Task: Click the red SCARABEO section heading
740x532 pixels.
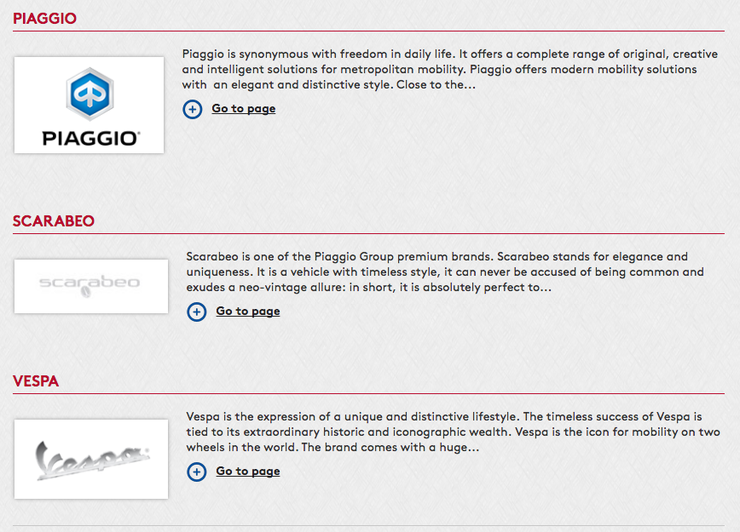Action: tap(53, 221)
